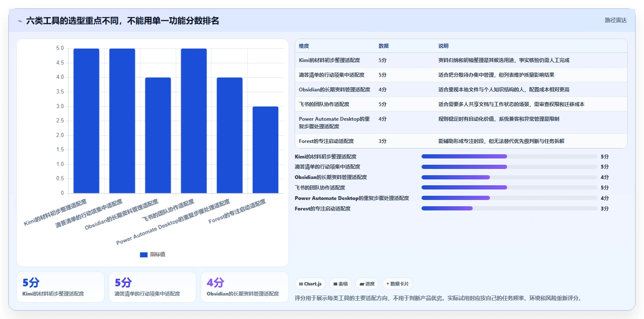Click the title 六类工具的选型重点不同

coord(123,21)
